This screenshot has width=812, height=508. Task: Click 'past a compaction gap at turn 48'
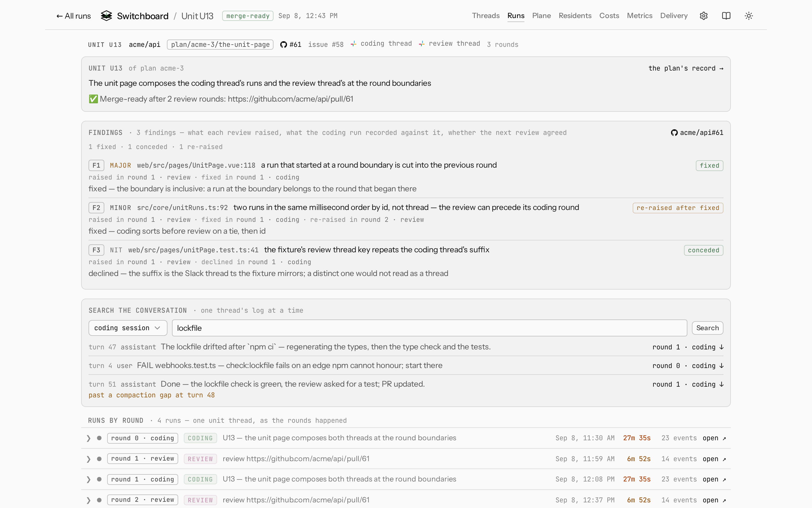click(152, 395)
